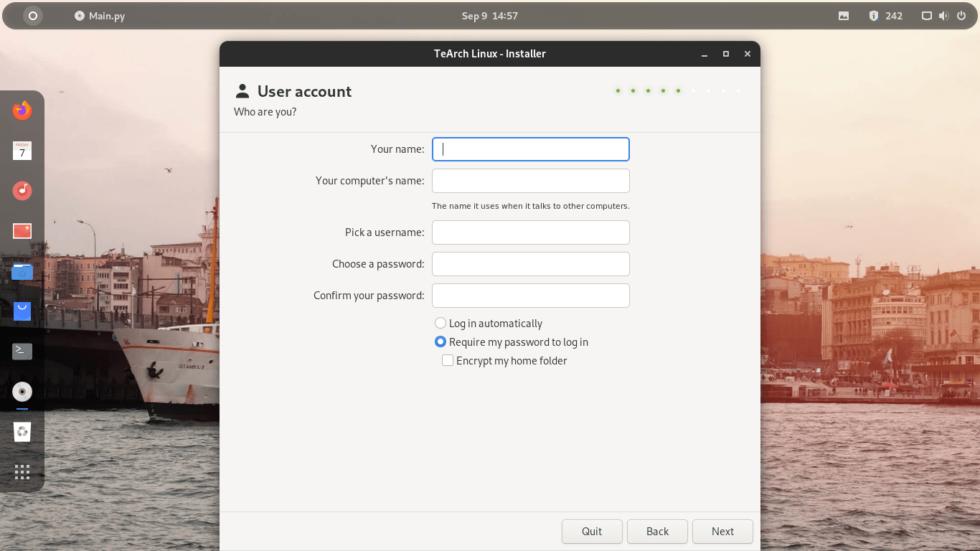
Task: Proceed with the Next button
Action: (722, 532)
